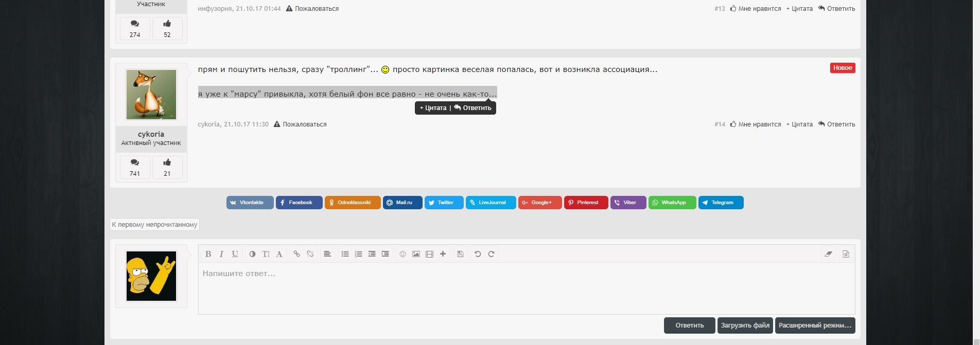
Task: Toggle underline formatting in the reply editor
Action: [x=235, y=254]
